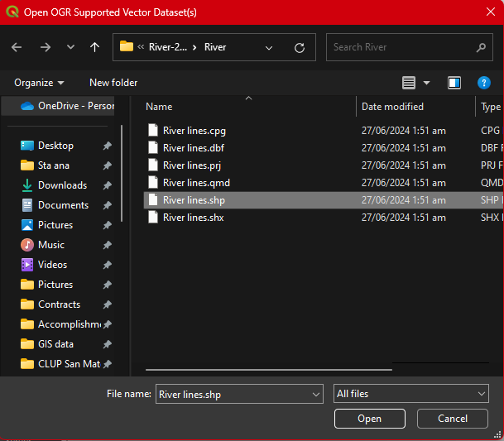Image resolution: width=504 pixels, height=441 pixels.
Task: Select the Music folder in sidebar
Action: tap(51, 245)
